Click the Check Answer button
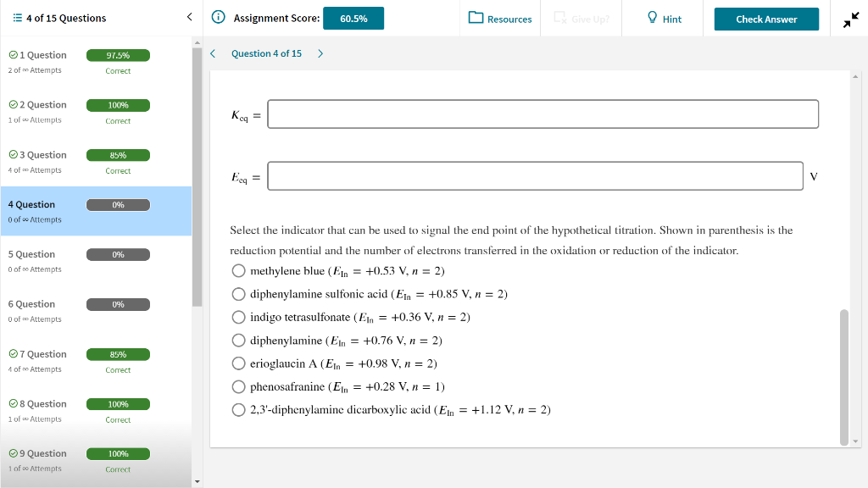Image resolution: width=868 pixels, height=488 pixels. pyautogui.click(x=765, y=18)
